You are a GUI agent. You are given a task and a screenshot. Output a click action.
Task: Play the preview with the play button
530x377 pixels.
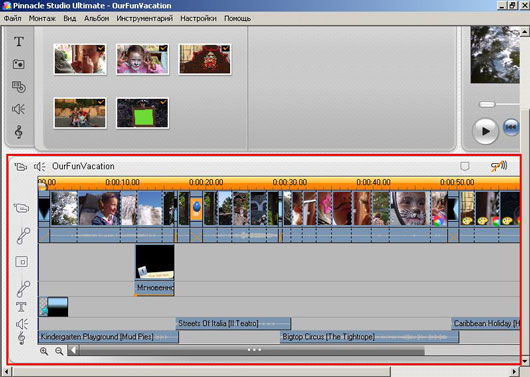tap(485, 131)
